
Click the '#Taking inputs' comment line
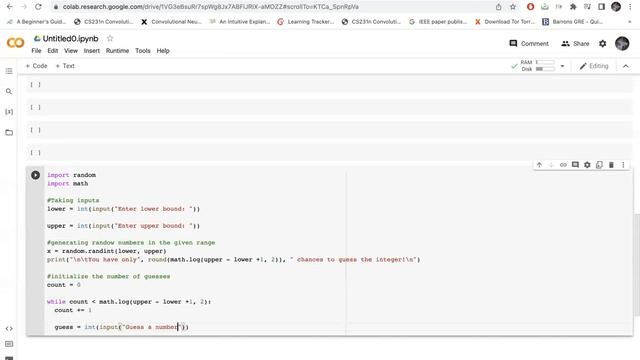click(73, 200)
